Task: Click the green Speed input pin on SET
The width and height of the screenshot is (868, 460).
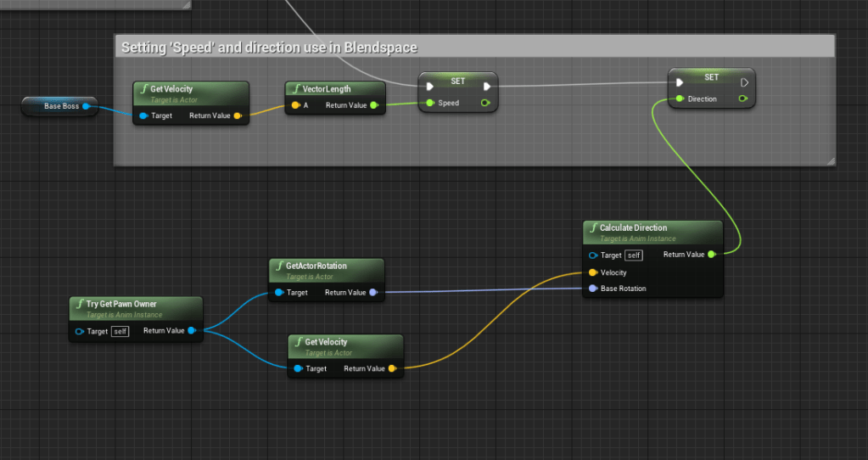Action: pos(430,104)
